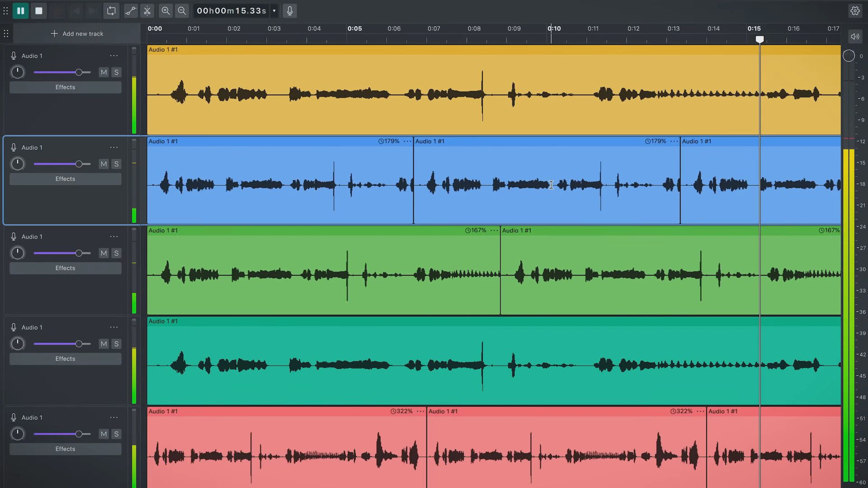Click the volume slider of the fifth track
Viewport: 868px width, 488px height.
click(79, 434)
